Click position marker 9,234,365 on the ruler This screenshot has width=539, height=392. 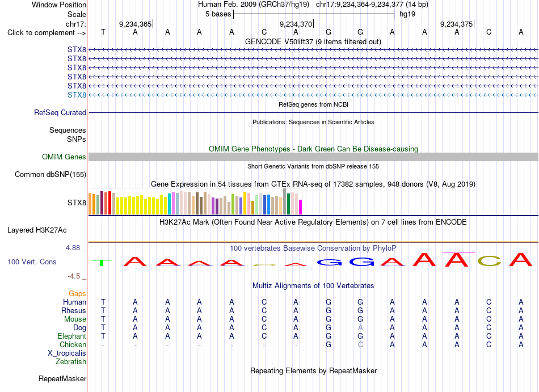pyautogui.click(x=136, y=24)
